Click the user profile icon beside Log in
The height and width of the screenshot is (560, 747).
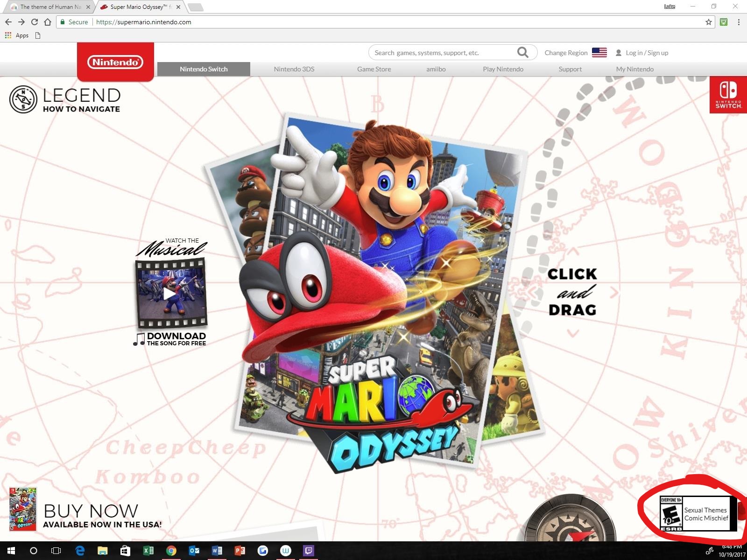619,53
